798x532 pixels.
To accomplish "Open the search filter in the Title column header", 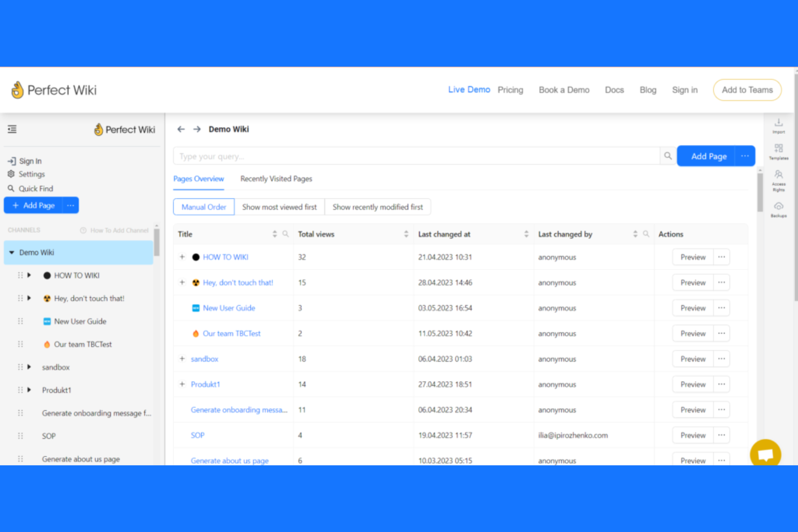I will click(x=286, y=234).
